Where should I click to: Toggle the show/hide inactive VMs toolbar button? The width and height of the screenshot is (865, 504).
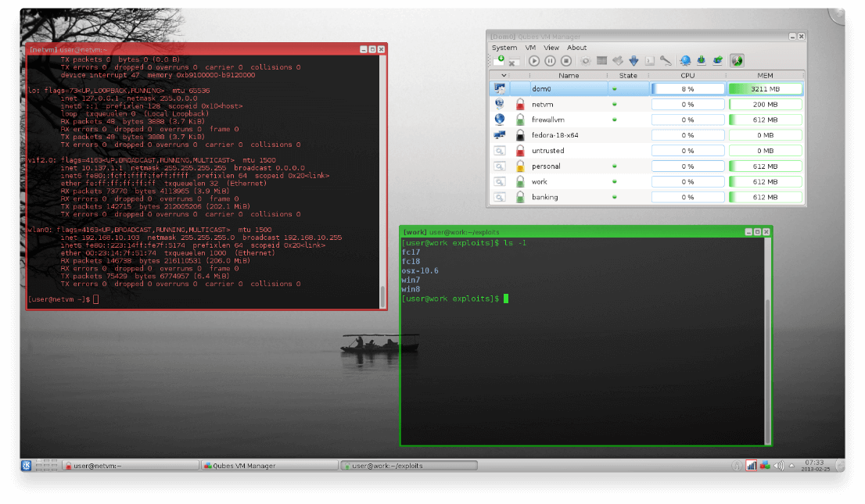click(736, 61)
